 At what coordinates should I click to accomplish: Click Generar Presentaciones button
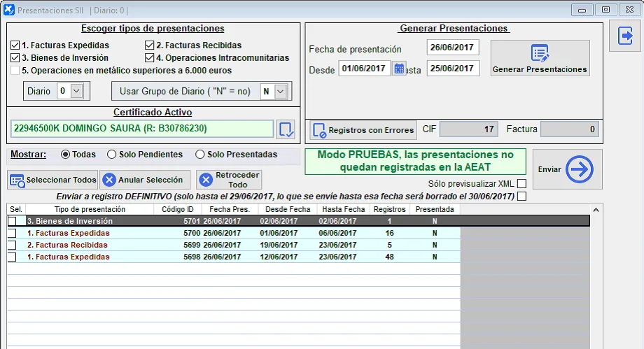pyautogui.click(x=540, y=58)
